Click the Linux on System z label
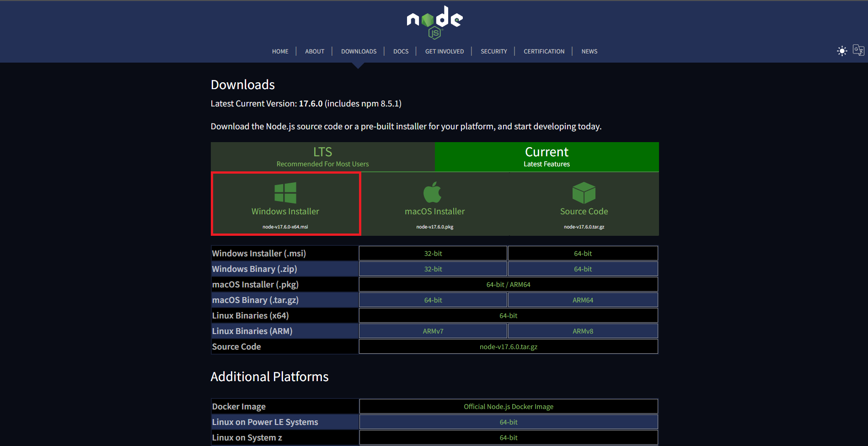This screenshot has width=868, height=446. (x=247, y=437)
